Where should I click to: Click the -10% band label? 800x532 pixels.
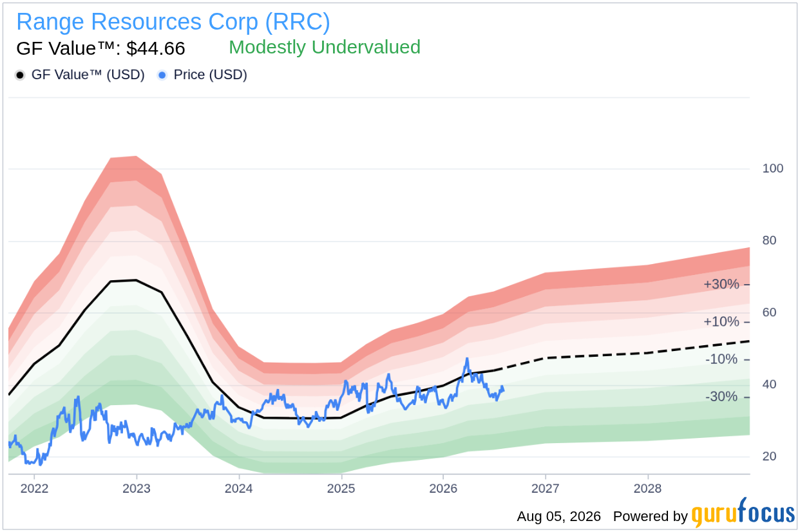click(x=721, y=359)
